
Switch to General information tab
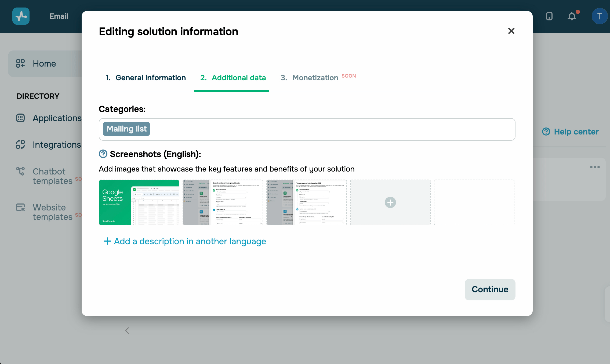146,78
